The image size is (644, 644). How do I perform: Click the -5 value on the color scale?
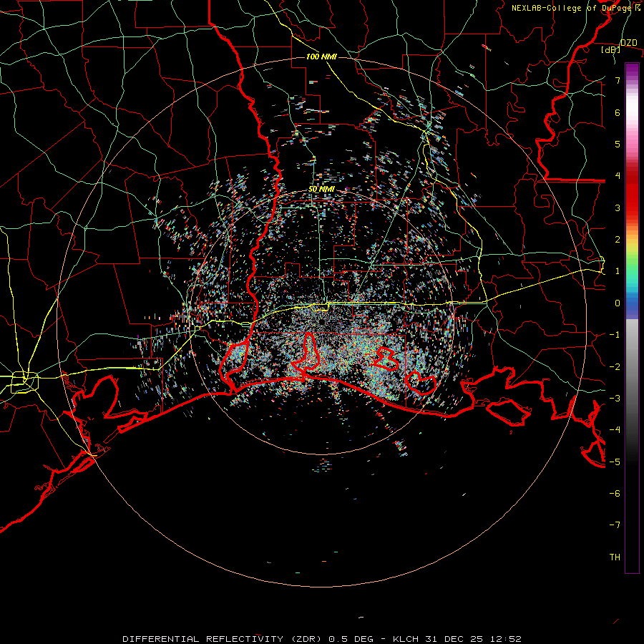[x=615, y=462]
